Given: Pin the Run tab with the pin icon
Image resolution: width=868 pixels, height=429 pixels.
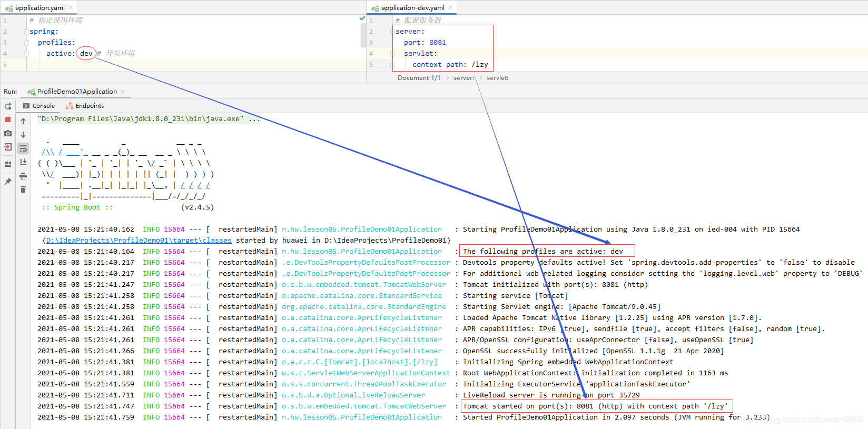Looking at the screenshot, I should [x=8, y=181].
